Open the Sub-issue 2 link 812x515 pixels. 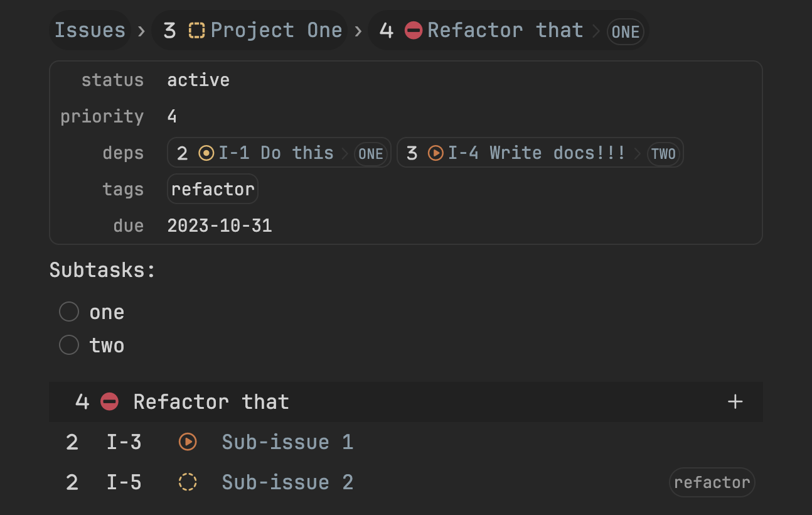[x=287, y=482]
